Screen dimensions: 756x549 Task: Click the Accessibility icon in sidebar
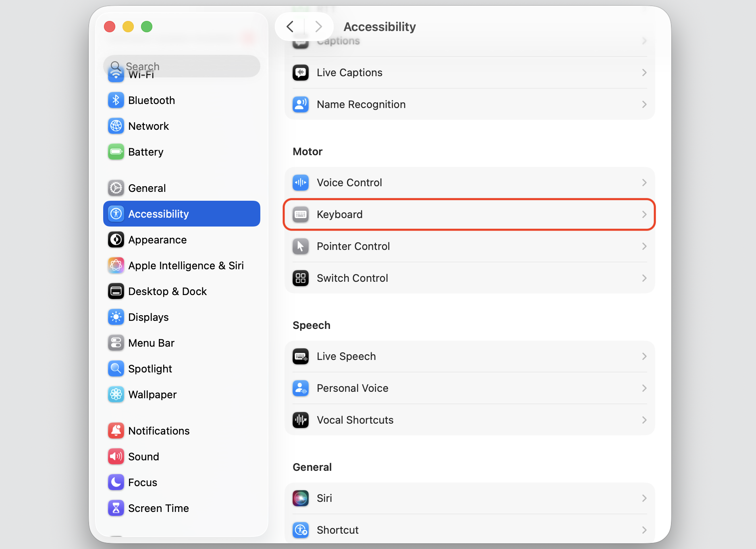point(116,214)
